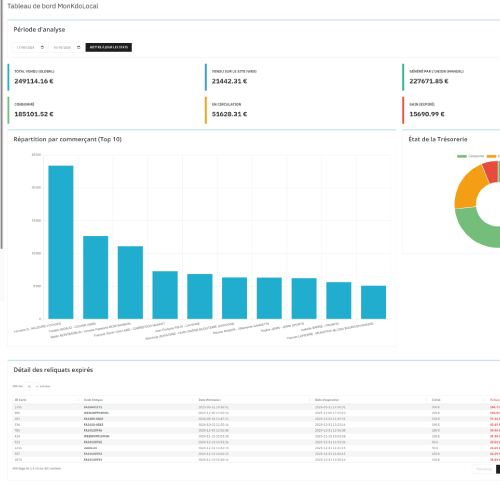Click the 'Période d'analyse' heading
The width and height of the screenshot is (500, 500).
click(39, 30)
